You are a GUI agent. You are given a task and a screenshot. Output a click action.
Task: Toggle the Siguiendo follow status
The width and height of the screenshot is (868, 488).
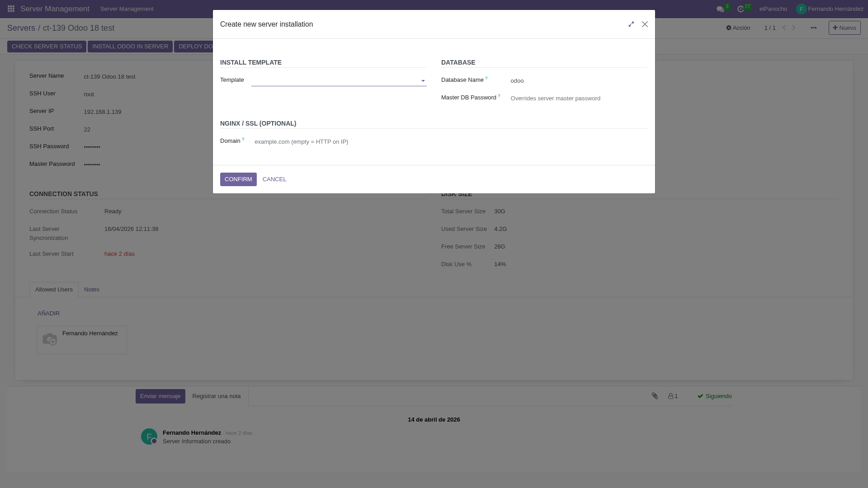tap(714, 396)
